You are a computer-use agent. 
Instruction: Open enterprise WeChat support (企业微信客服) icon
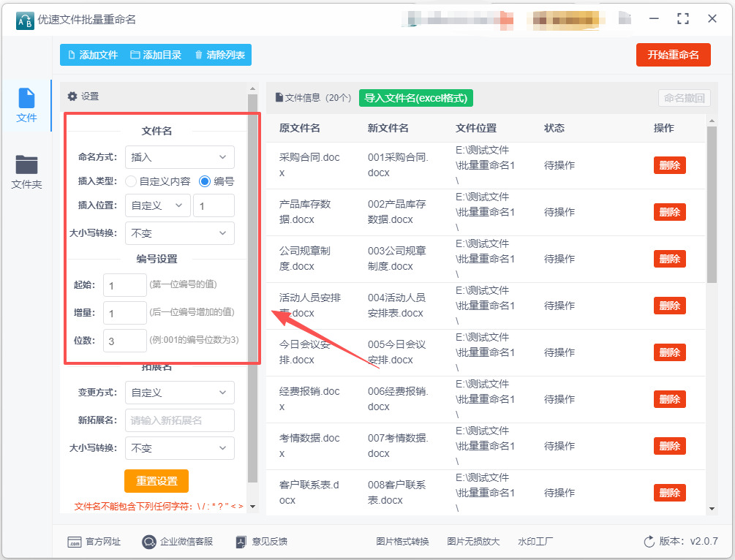[149, 542]
